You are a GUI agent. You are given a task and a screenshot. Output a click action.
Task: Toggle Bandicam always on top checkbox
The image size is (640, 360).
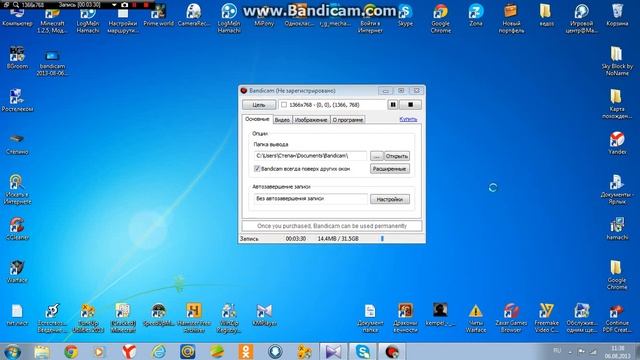pyautogui.click(x=257, y=169)
